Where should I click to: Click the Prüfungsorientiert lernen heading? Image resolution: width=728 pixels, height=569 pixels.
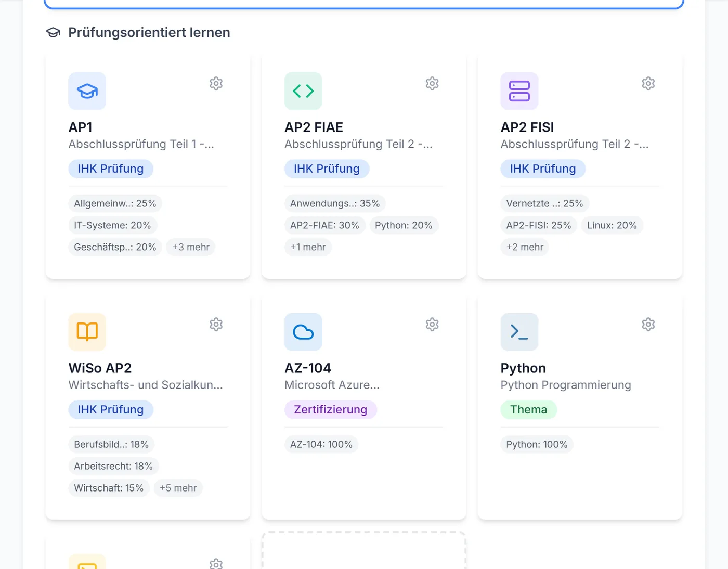coord(149,32)
